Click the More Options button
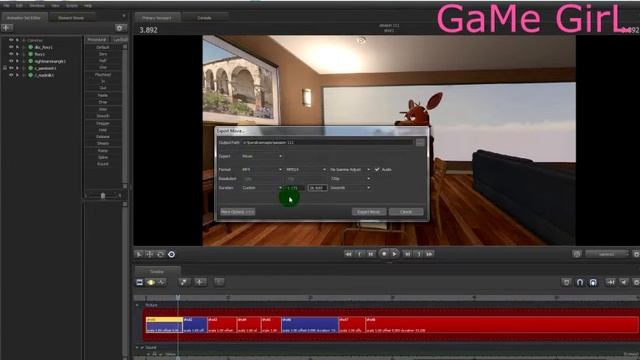 pos(237,212)
